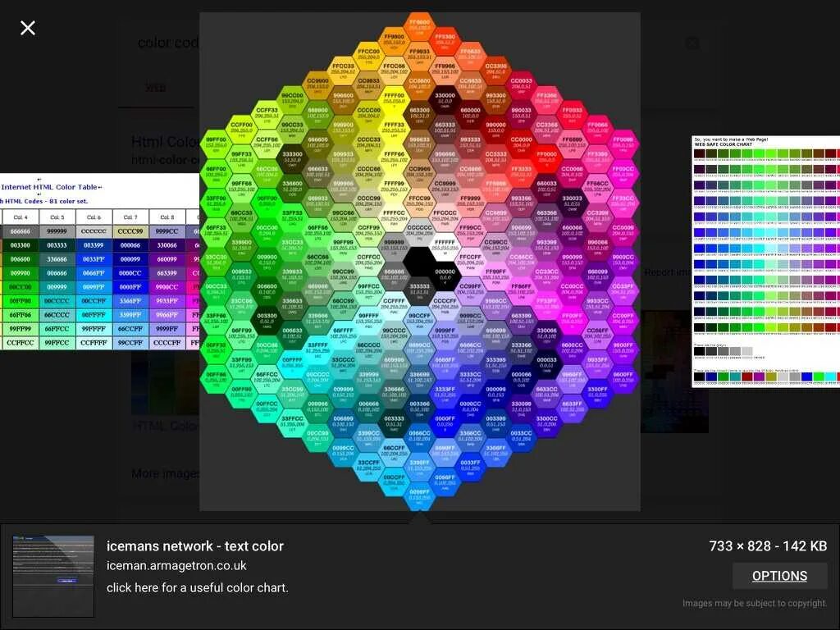Visit the iceman.armagetron.co.uk source link
This screenshot has height=630, width=840.
pos(176,566)
